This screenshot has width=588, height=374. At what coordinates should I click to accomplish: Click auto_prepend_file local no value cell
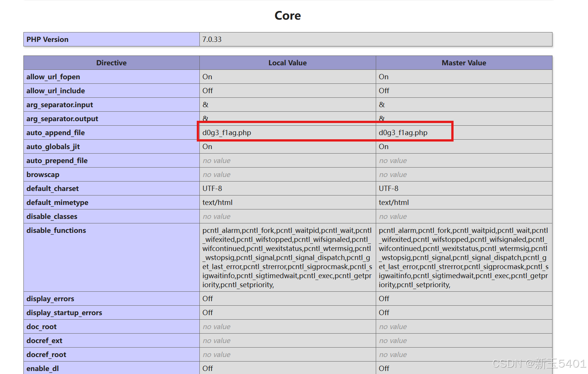(x=287, y=160)
